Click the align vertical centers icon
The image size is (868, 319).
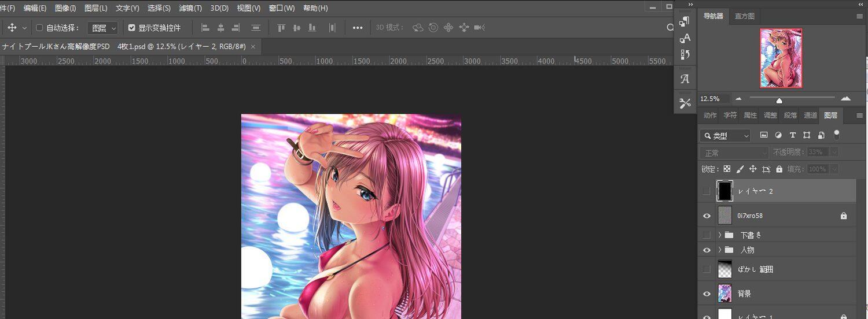click(297, 28)
